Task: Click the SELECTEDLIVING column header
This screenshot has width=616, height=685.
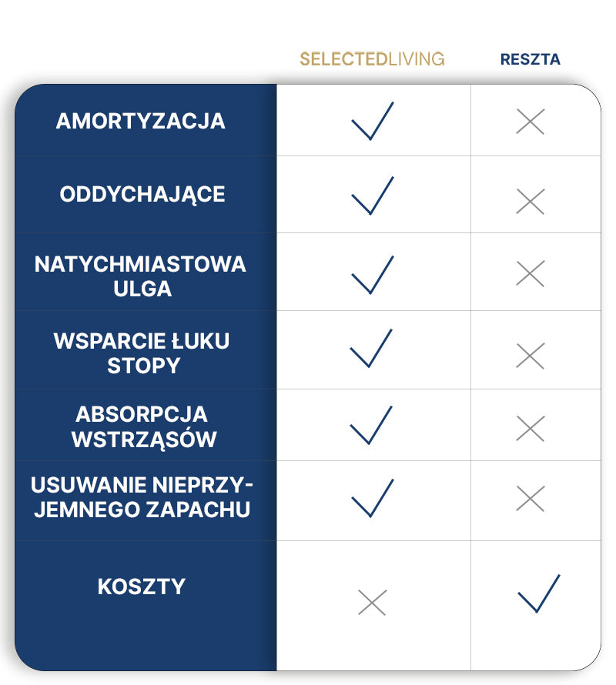Action: point(372,59)
